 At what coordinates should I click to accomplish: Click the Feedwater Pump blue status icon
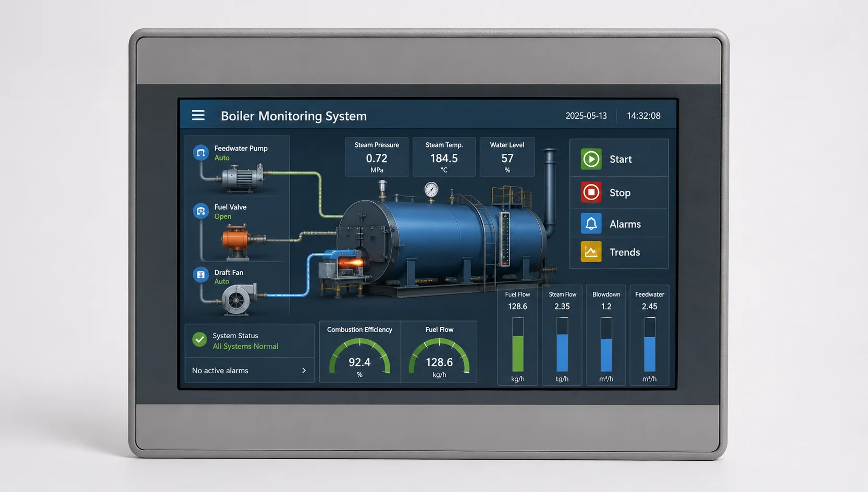[x=201, y=153]
